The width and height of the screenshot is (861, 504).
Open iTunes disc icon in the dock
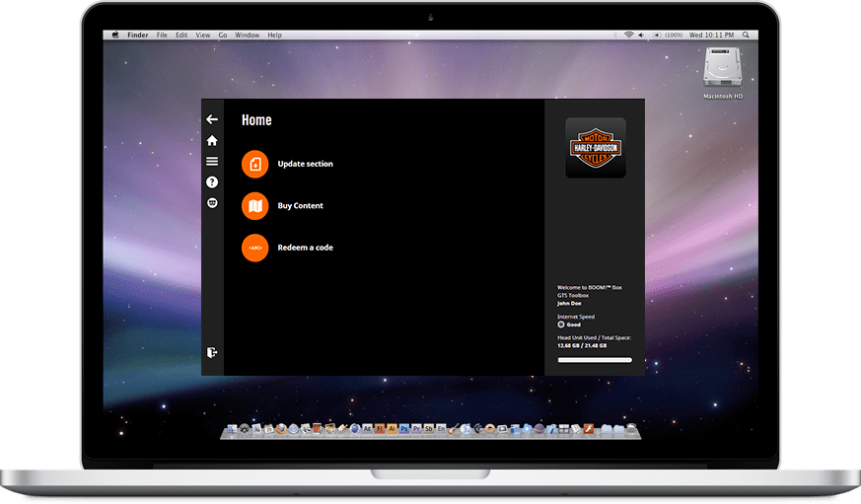(x=466, y=429)
